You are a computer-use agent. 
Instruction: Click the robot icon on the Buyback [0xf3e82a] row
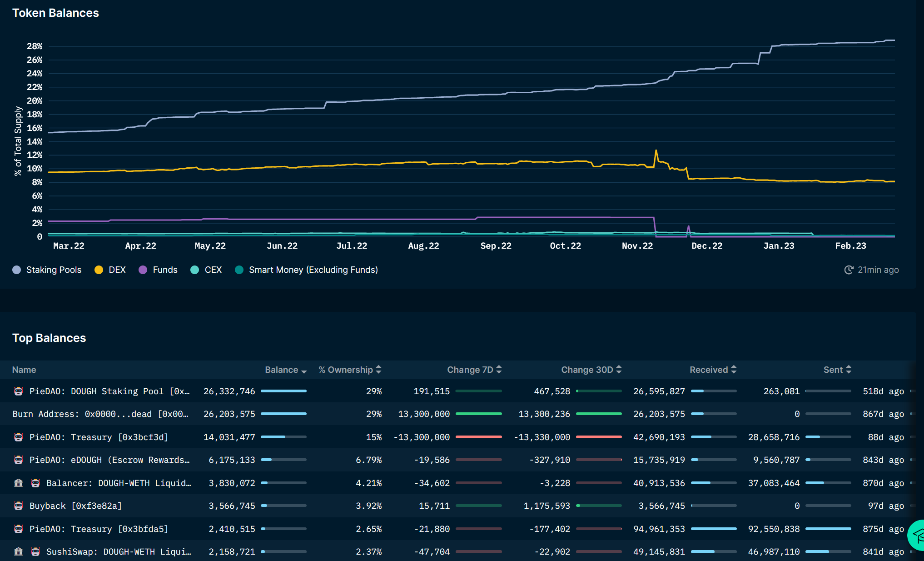pos(18,506)
